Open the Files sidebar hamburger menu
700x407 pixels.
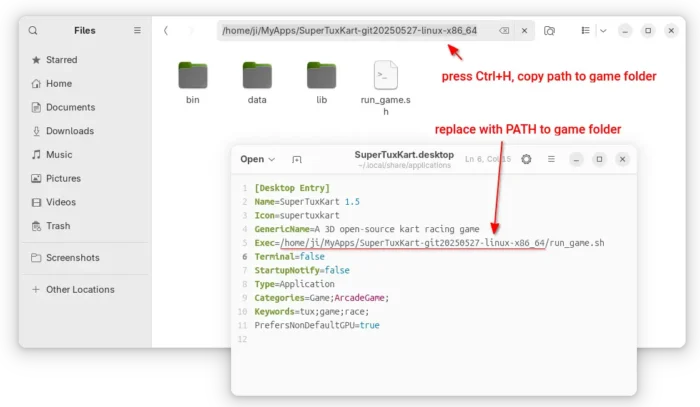(x=137, y=30)
